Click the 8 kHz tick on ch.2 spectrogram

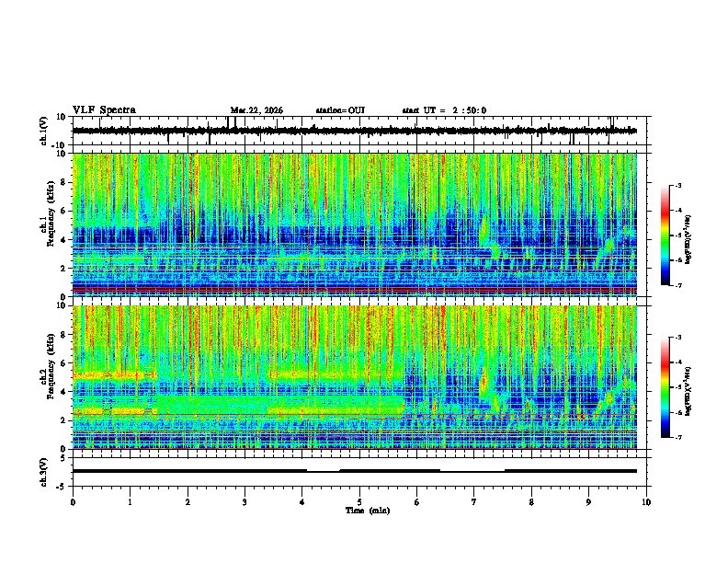[64, 335]
